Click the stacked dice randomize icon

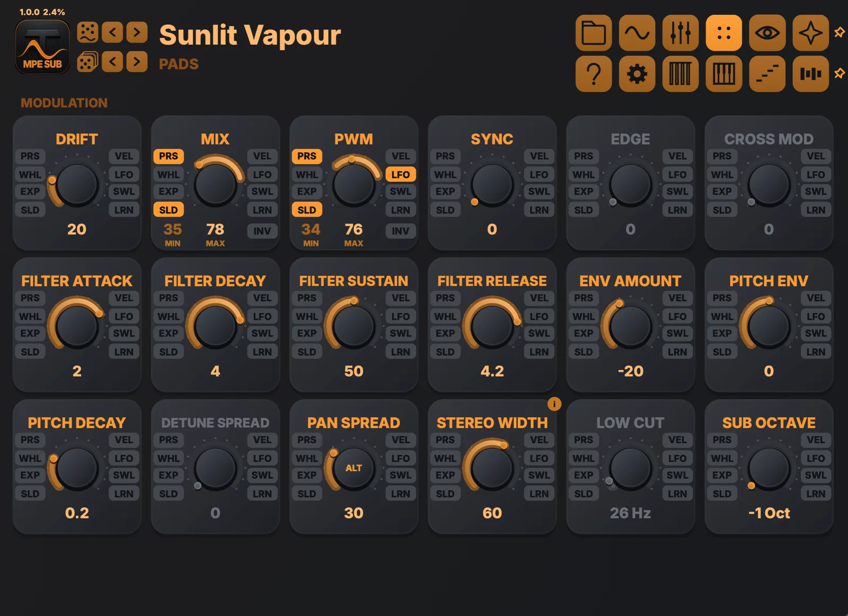point(87,62)
